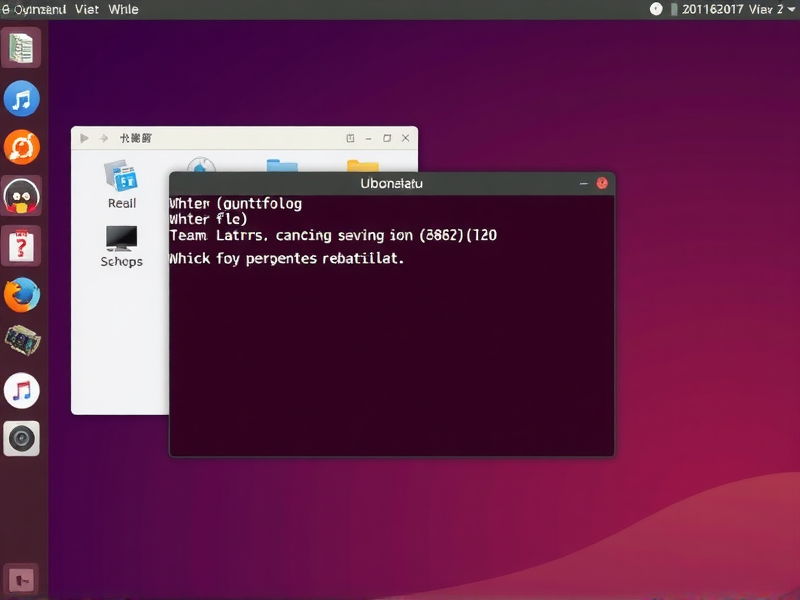Image resolution: width=800 pixels, height=600 pixels.
Task: Open the QQ penguin app in the dock
Action: tap(22, 195)
